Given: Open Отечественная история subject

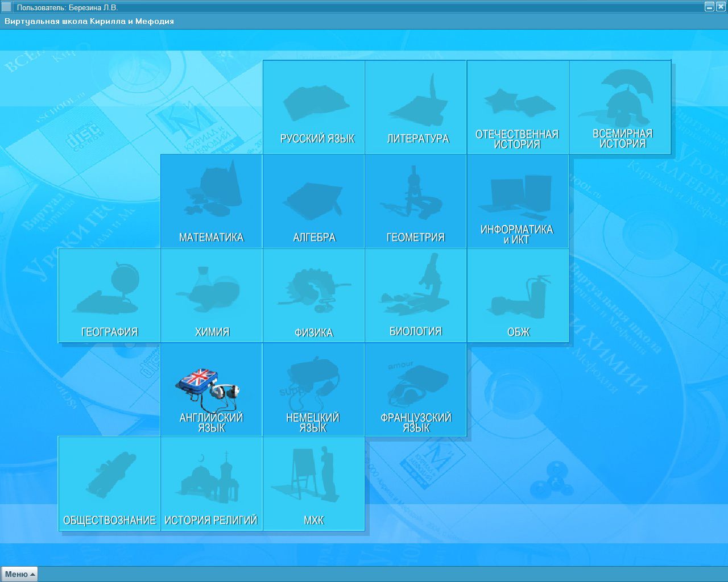Looking at the screenshot, I should click(x=518, y=107).
